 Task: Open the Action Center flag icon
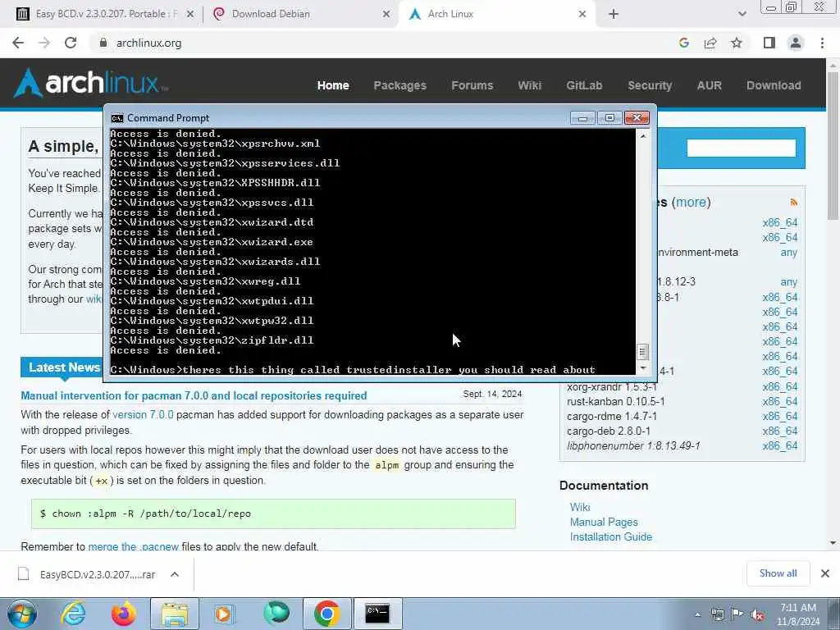tap(737, 614)
